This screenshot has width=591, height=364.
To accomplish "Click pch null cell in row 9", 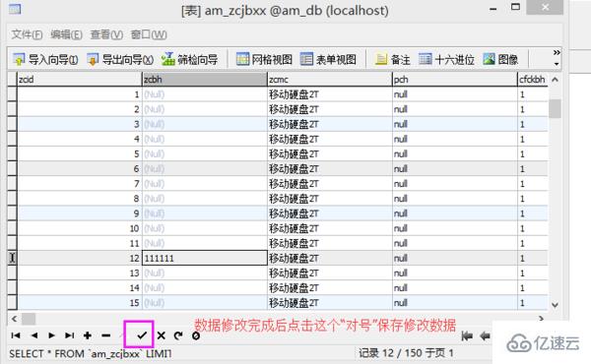I will tap(455, 213).
